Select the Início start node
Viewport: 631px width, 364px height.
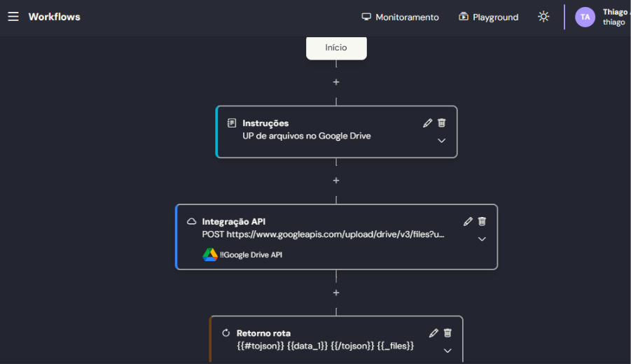pos(336,48)
